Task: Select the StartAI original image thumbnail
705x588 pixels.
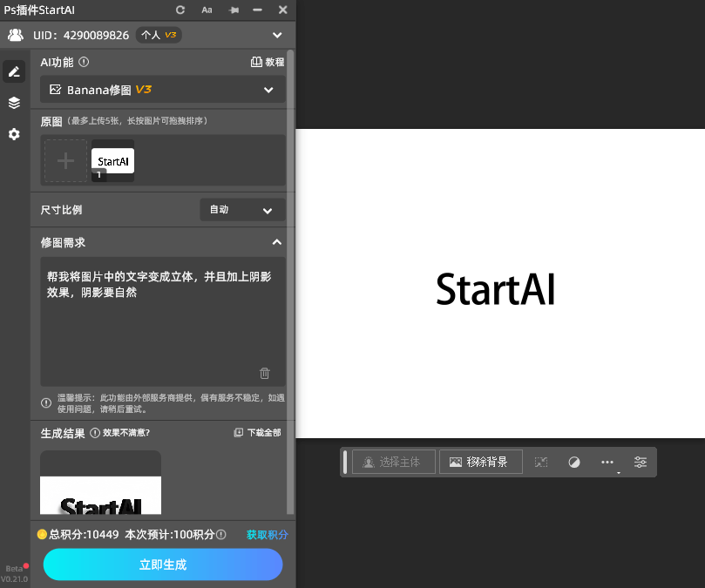Action: click(112, 160)
